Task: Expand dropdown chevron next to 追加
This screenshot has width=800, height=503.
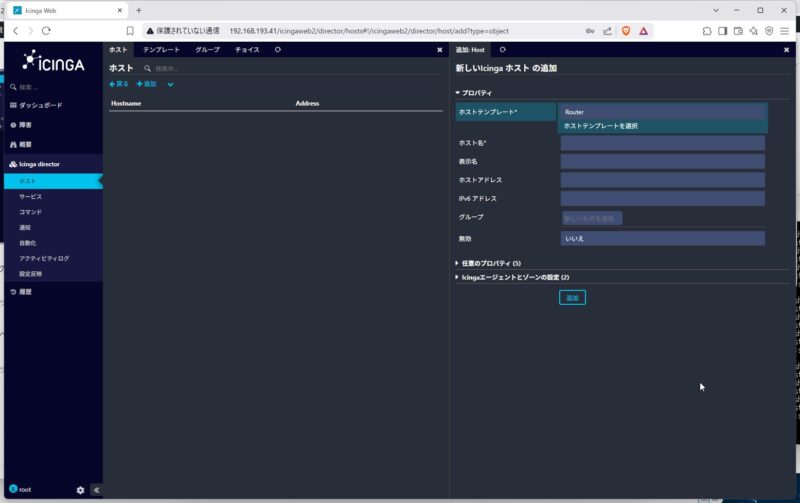Action: [170, 85]
